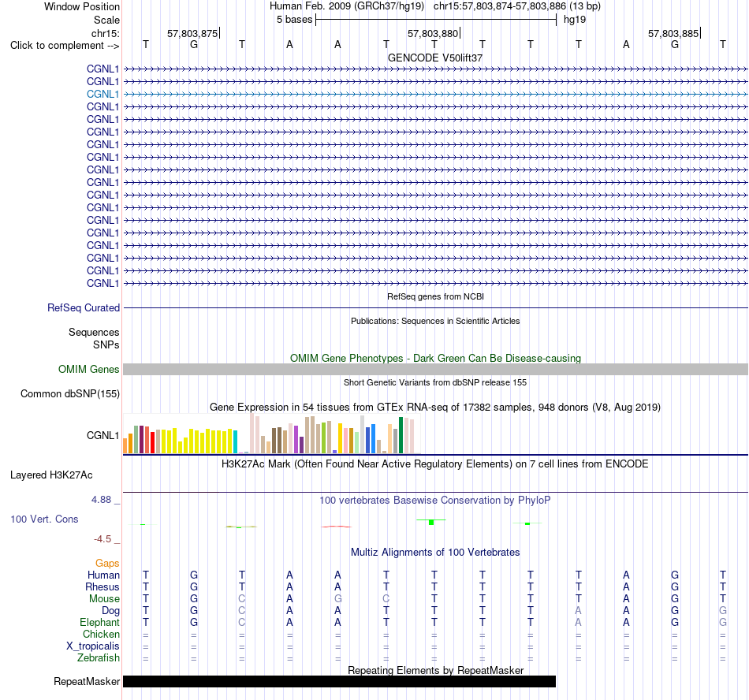Click the 'Click to complement -->' label

point(65,46)
